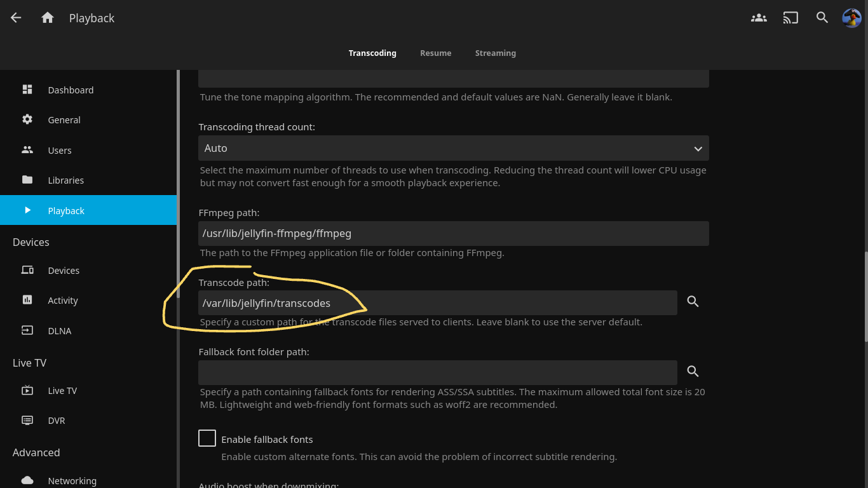
Task: Click the Transcode path text field
Action: (437, 303)
